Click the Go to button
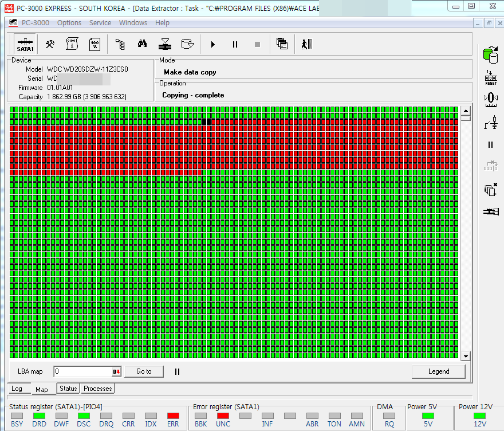The height and width of the screenshot is (431, 504). pos(144,371)
